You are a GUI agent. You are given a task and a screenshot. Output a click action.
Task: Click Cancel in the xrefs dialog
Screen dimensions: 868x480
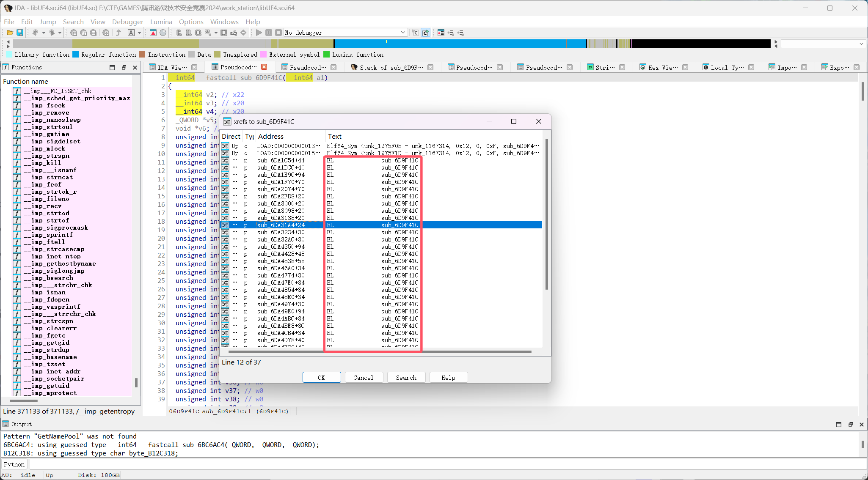pyautogui.click(x=364, y=377)
